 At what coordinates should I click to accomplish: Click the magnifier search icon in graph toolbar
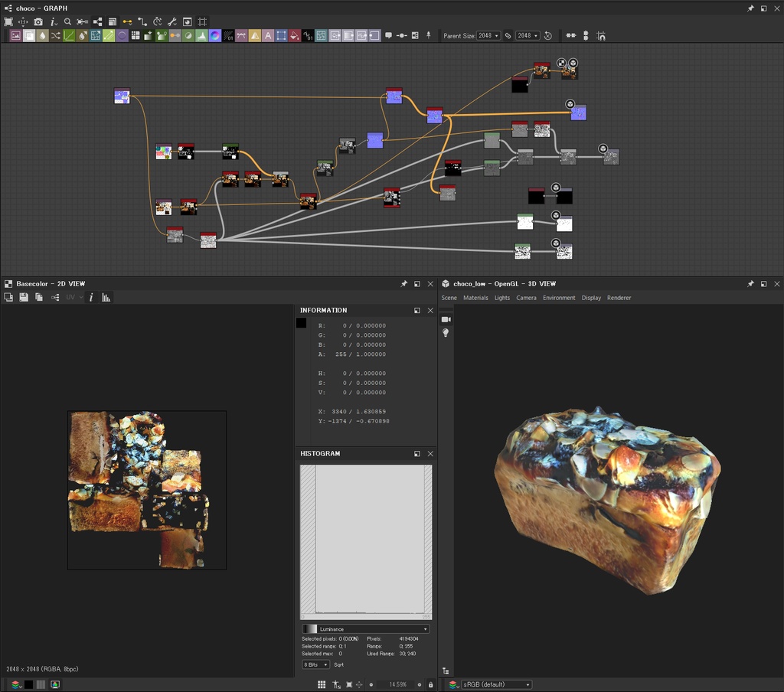[67, 22]
